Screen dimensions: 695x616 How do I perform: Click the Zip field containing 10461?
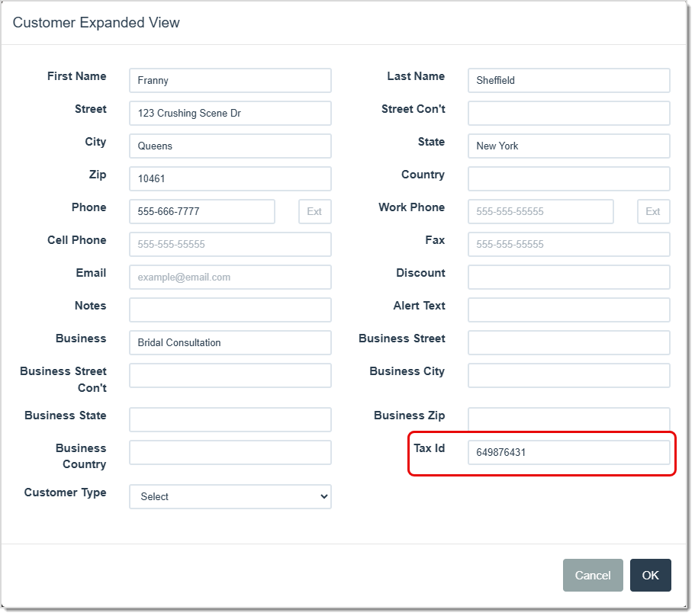pos(229,178)
